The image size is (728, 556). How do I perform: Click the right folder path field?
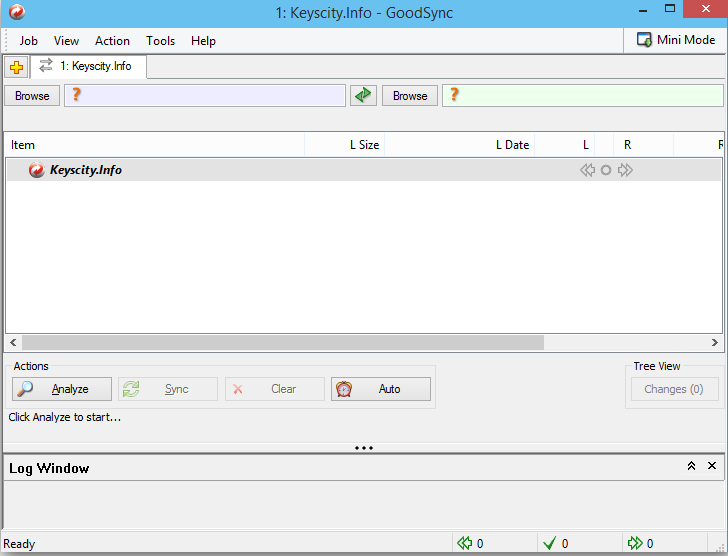click(x=583, y=96)
